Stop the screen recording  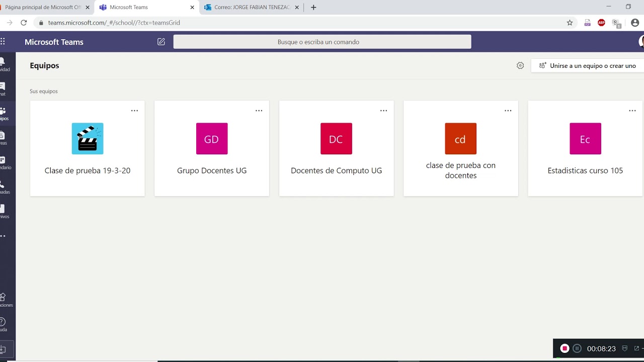pyautogui.click(x=565, y=348)
